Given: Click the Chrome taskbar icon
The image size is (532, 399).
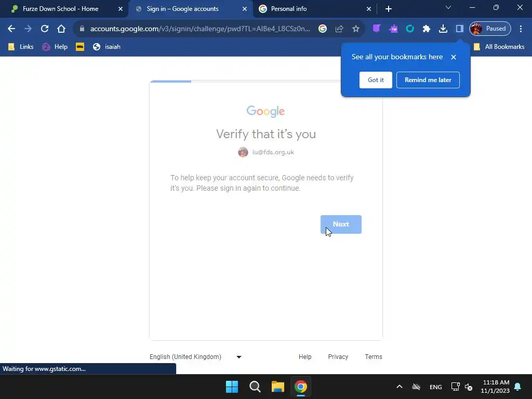Looking at the screenshot, I should pyautogui.click(x=301, y=387).
